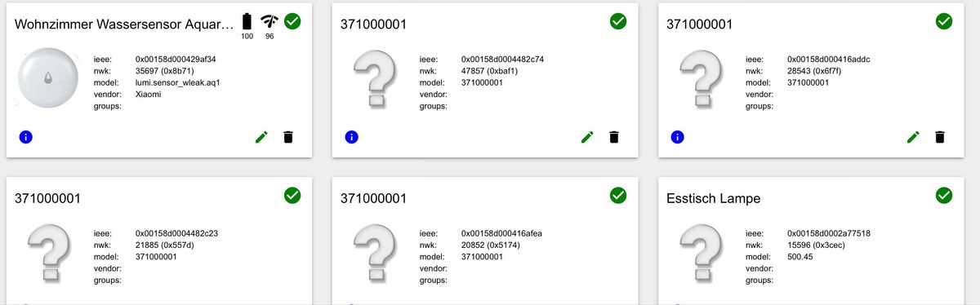Edit the Wohnzimmer Wassersensor device name

coord(261,137)
